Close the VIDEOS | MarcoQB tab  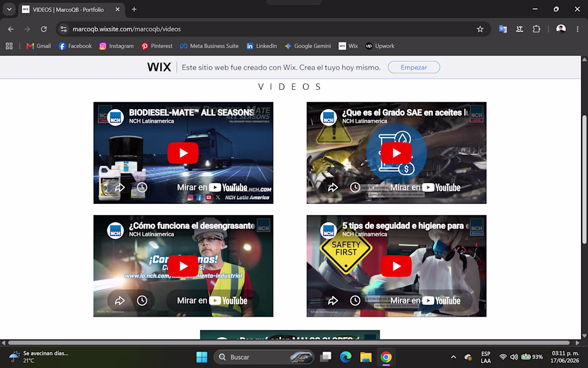(x=118, y=10)
